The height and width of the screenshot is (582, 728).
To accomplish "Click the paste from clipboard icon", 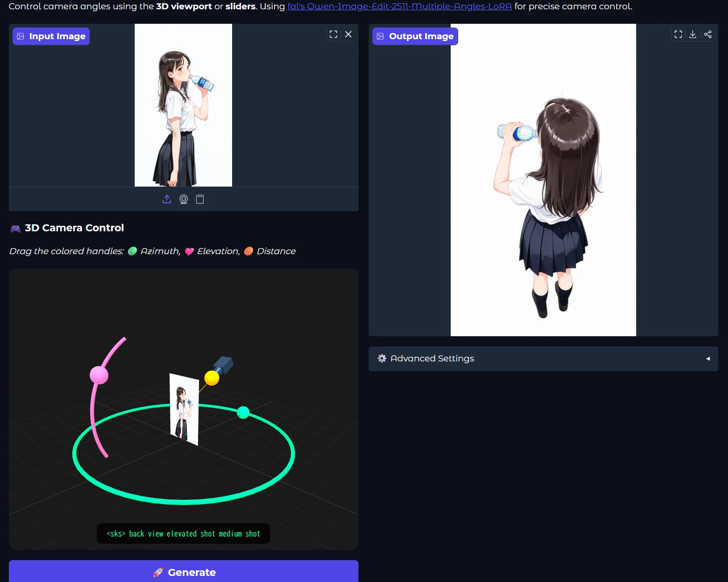I will coord(200,199).
